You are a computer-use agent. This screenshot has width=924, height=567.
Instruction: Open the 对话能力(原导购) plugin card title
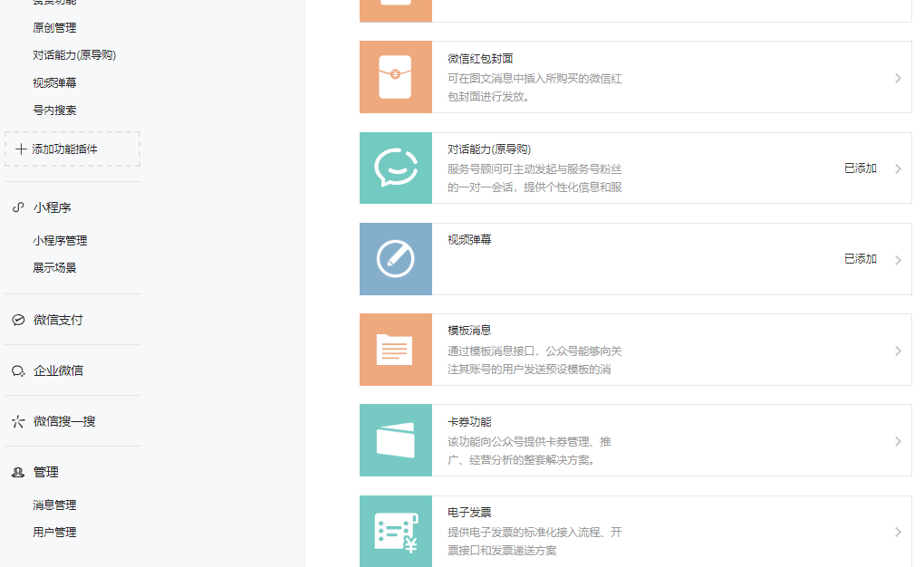tap(489, 149)
